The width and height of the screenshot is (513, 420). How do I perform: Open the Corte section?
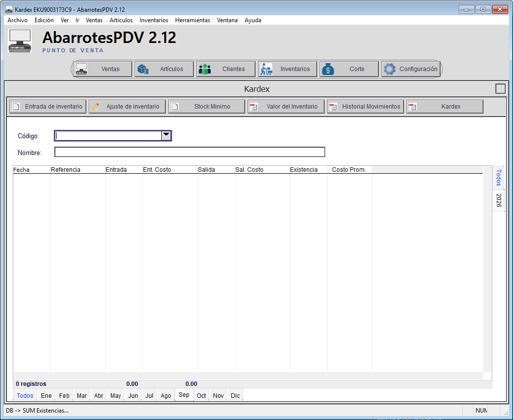pos(349,69)
